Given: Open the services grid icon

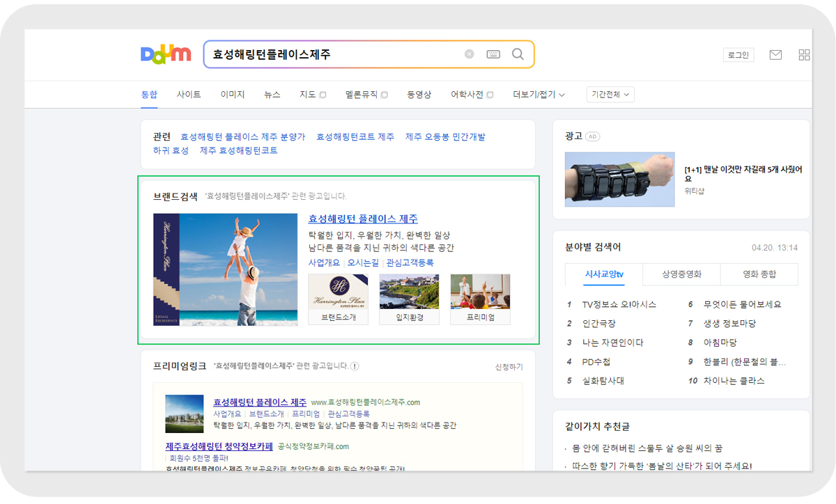Looking at the screenshot, I should 805,55.
